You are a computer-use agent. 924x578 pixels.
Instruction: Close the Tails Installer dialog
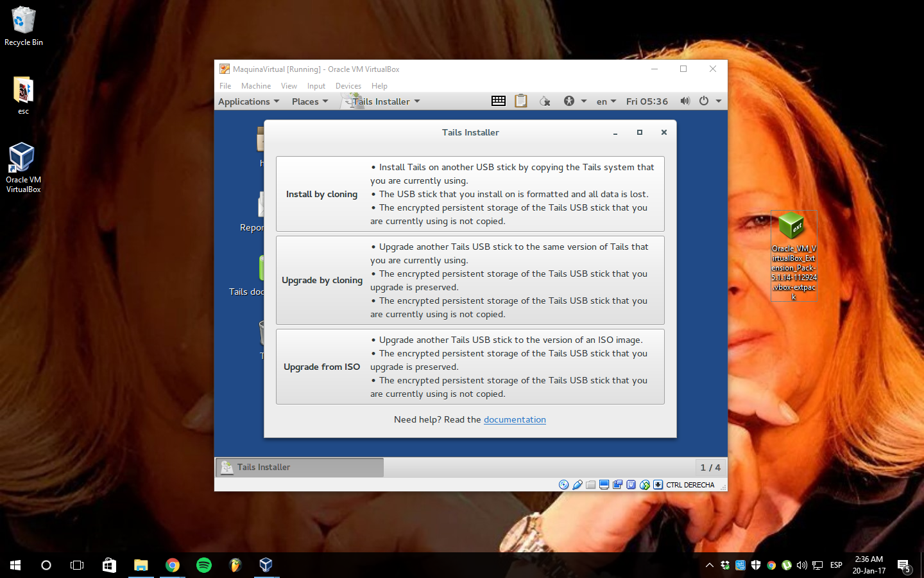tap(664, 132)
